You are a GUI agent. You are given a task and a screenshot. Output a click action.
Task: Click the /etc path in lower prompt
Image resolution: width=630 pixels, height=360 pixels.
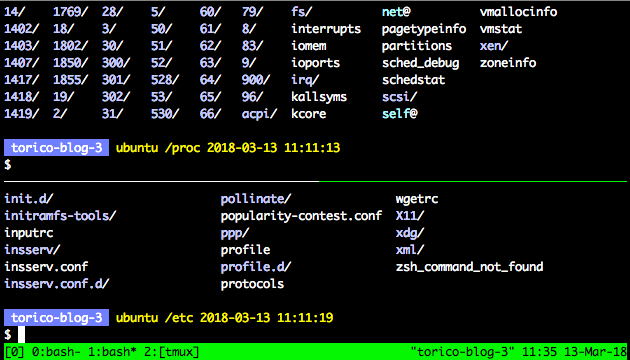click(179, 318)
